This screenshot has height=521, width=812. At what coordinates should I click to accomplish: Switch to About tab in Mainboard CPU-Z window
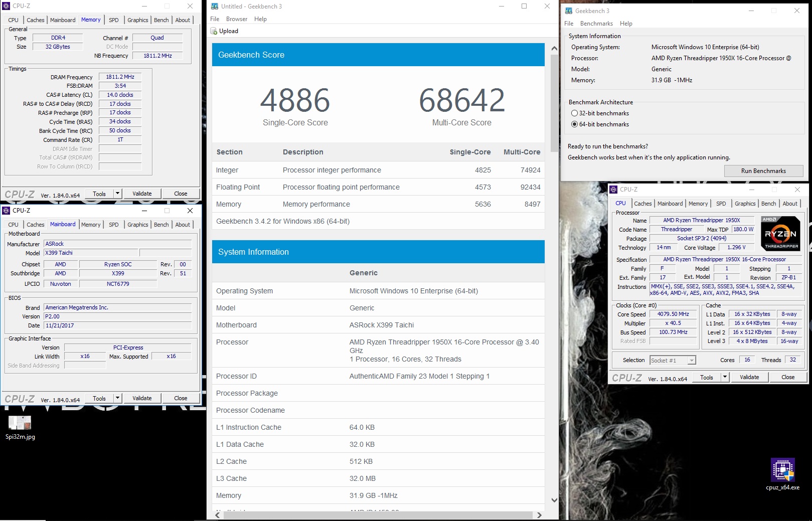click(x=183, y=225)
